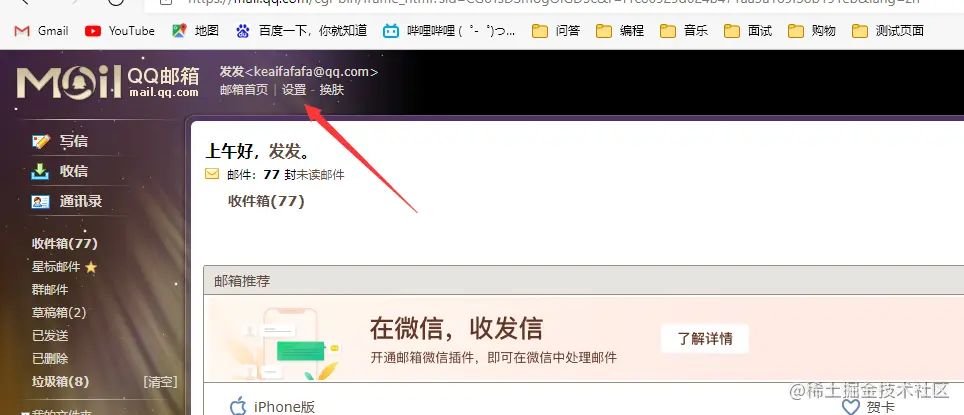
Task: Open the 面试 bookmark folder
Action: (748, 31)
